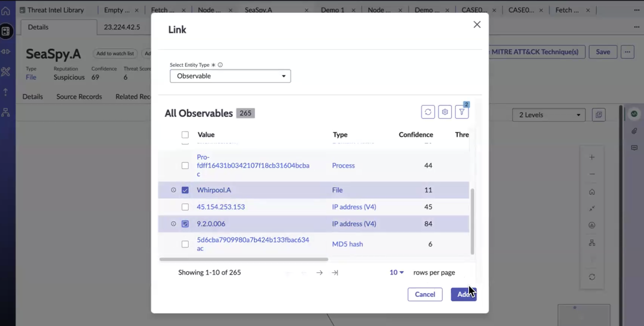The height and width of the screenshot is (326, 644).
Task: Open the 5d6cba7909980a7b424b133fbac634ac hash link
Action: [x=253, y=244]
